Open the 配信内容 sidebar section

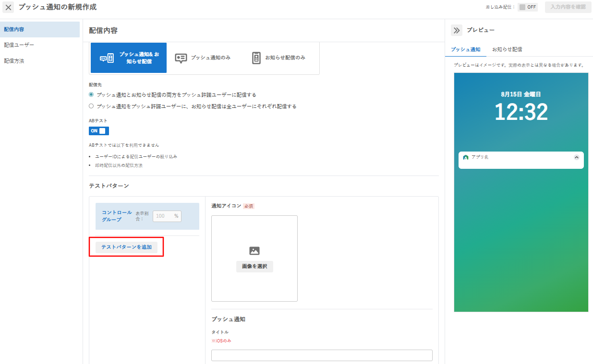click(40, 29)
